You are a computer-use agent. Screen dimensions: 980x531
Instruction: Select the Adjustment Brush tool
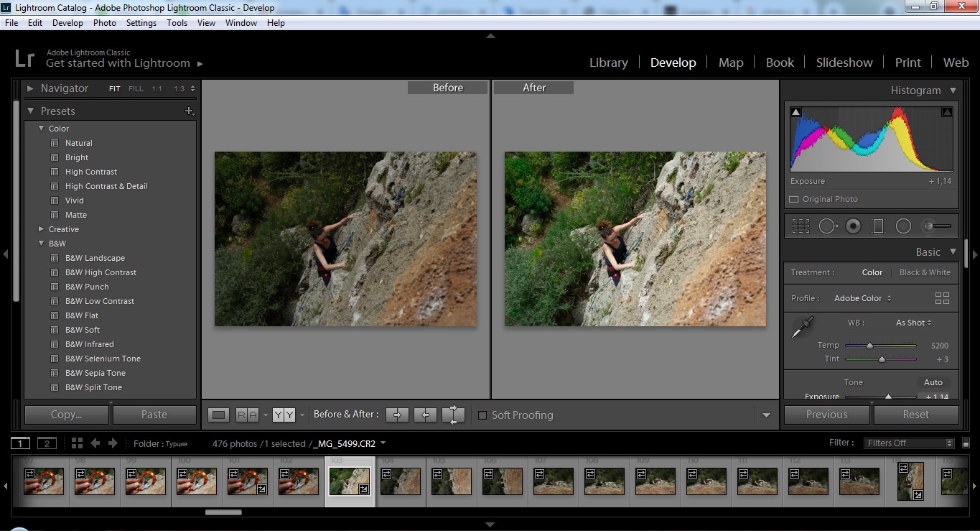coord(937,226)
